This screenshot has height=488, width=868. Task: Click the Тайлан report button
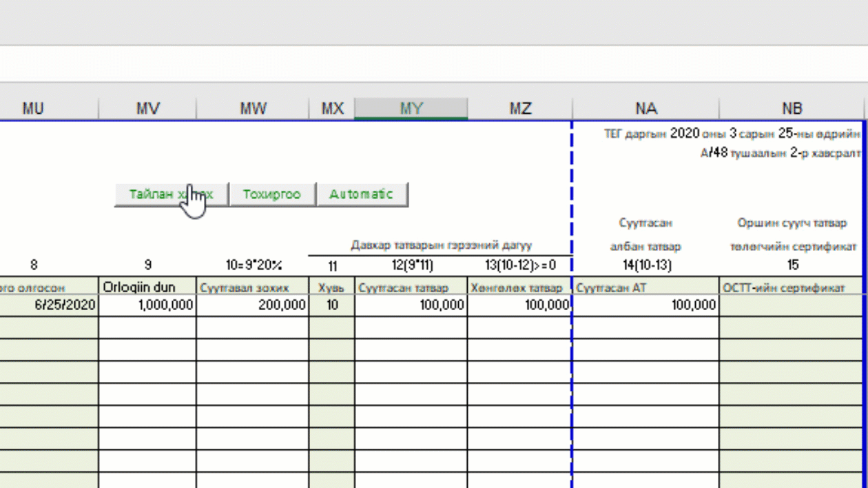tap(171, 194)
